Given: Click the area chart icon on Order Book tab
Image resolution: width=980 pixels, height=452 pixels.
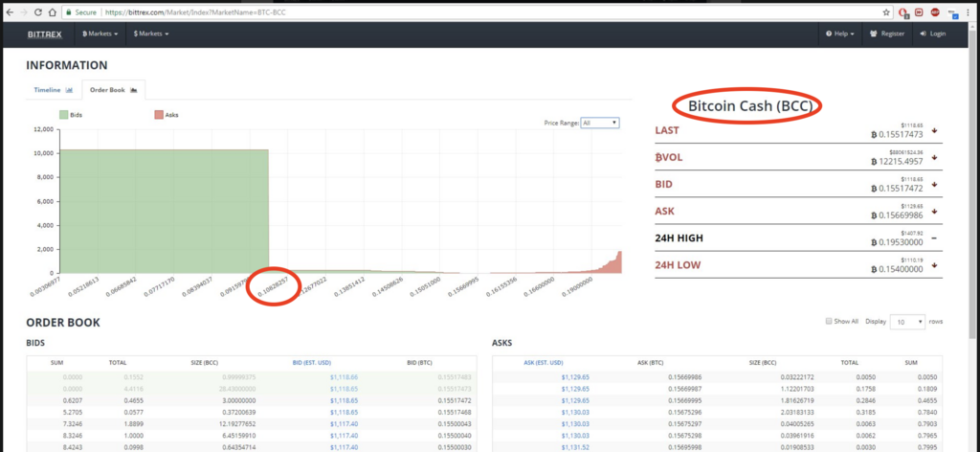Looking at the screenshot, I should click(133, 90).
